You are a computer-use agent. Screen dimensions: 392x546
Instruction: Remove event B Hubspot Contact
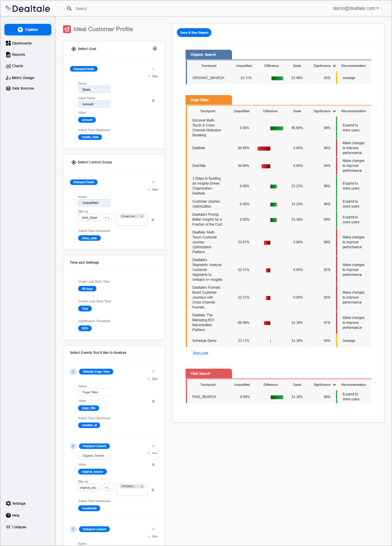[x=153, y=446]
